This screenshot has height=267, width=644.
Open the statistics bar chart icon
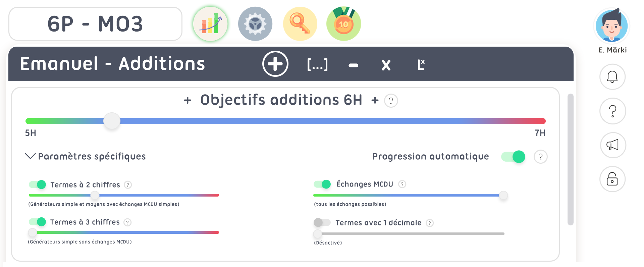(210, 24)
